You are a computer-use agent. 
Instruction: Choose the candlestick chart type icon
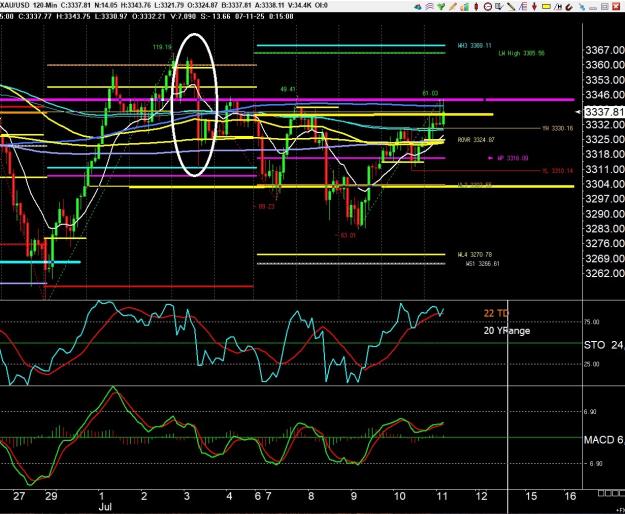pyautogui.click(x=476, y=6)
